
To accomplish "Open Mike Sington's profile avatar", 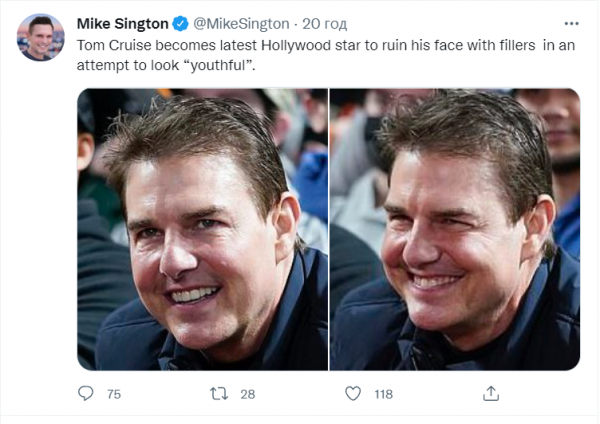I will 40,38.
